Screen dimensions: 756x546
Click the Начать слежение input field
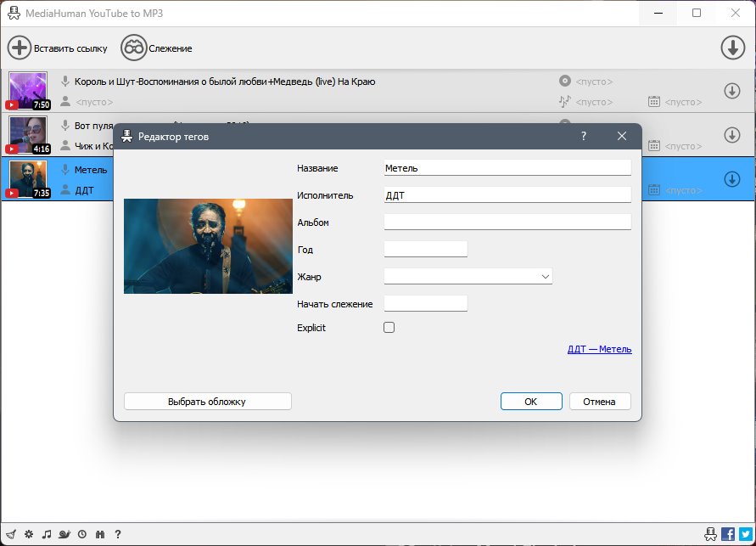pyautogui.click(x=426, y=303)
